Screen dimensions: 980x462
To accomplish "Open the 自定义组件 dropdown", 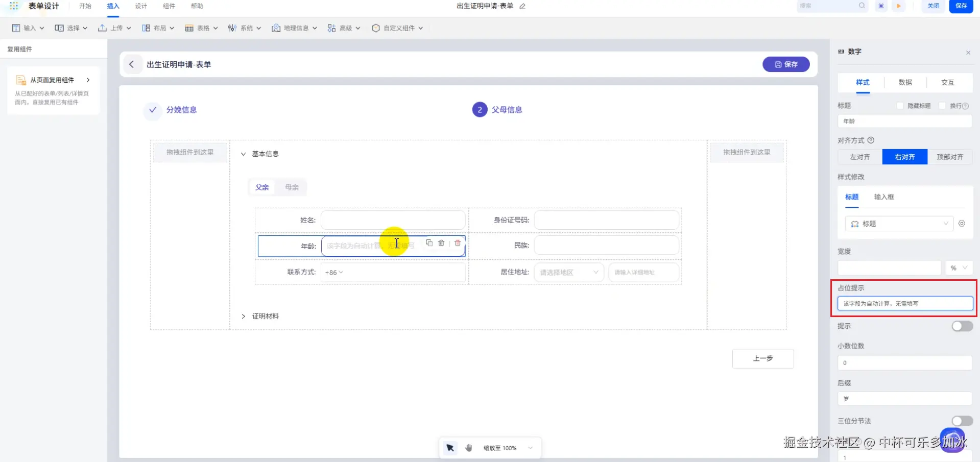I will click(397, 28).
